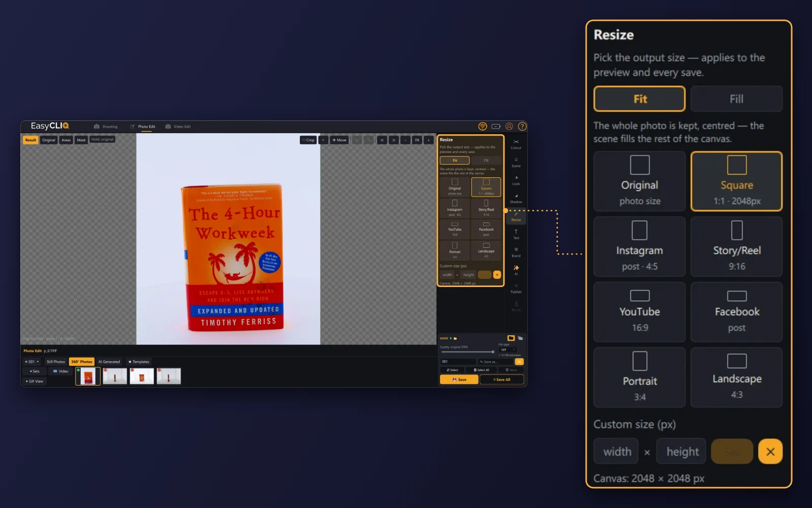Select Instagram post 4:5 in enlarged panel
812x508 pixels.
coord(639,246)
